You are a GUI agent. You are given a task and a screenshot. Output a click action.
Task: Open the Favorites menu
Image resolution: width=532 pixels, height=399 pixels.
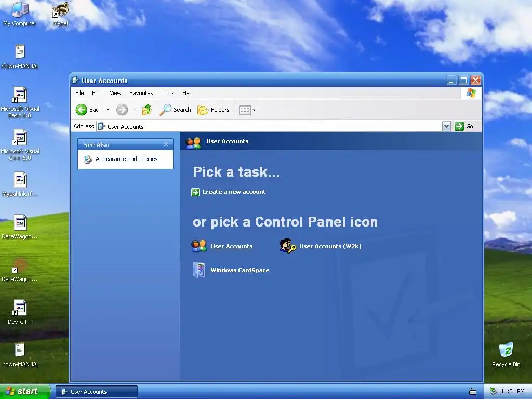pyautogui.click(x=141, y=93)
